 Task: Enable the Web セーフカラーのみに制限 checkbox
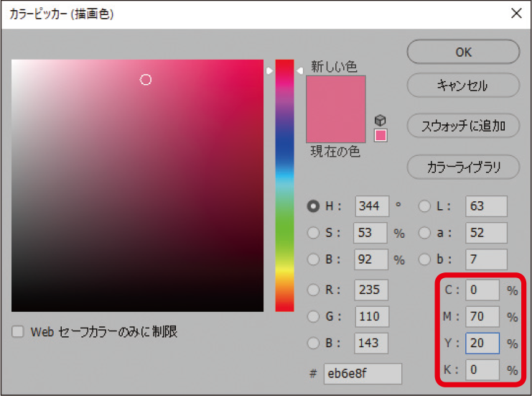click(x=18, y=332)
